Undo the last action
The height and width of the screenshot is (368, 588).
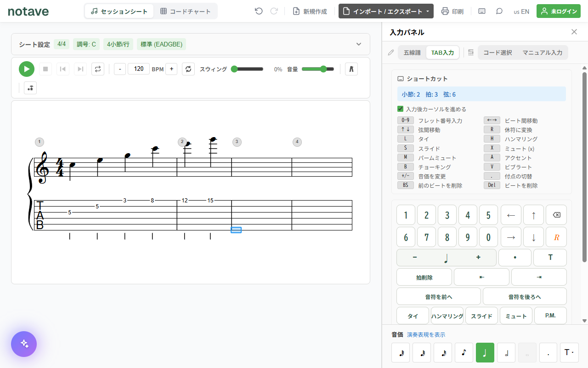(x=259, y=11)
